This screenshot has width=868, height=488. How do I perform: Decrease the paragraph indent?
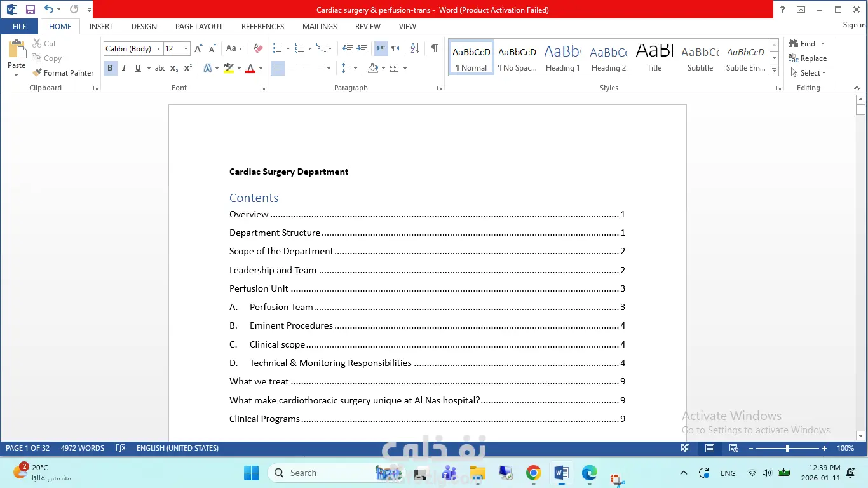[348, 48]
